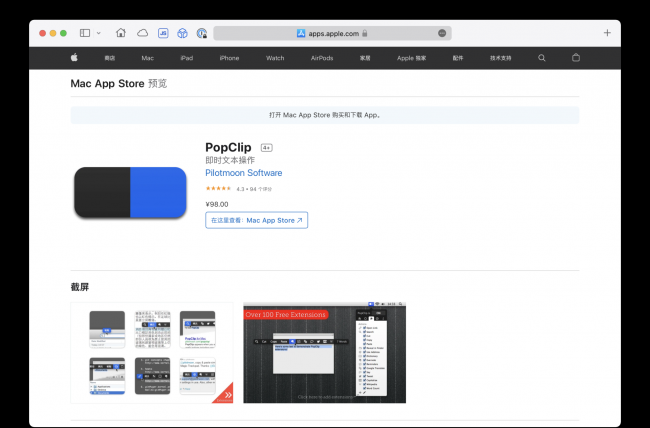Open Pilotmoon Software developer link

pos(244,173)
